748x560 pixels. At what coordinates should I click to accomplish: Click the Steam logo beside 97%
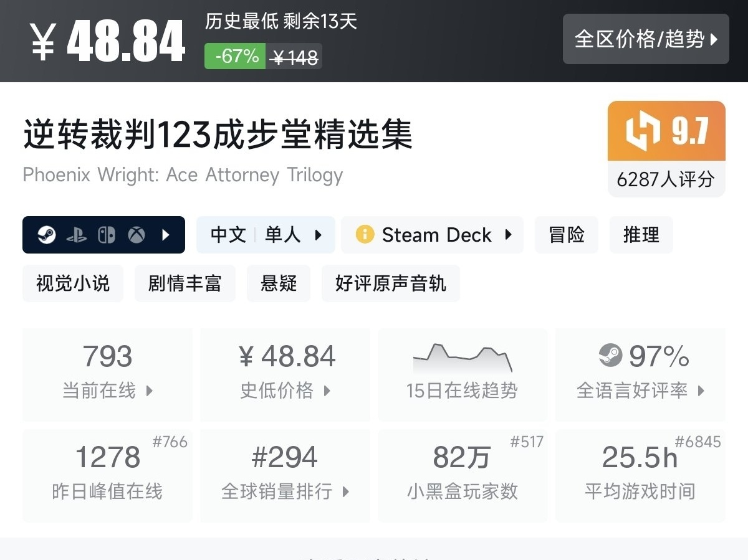[610, 356]
